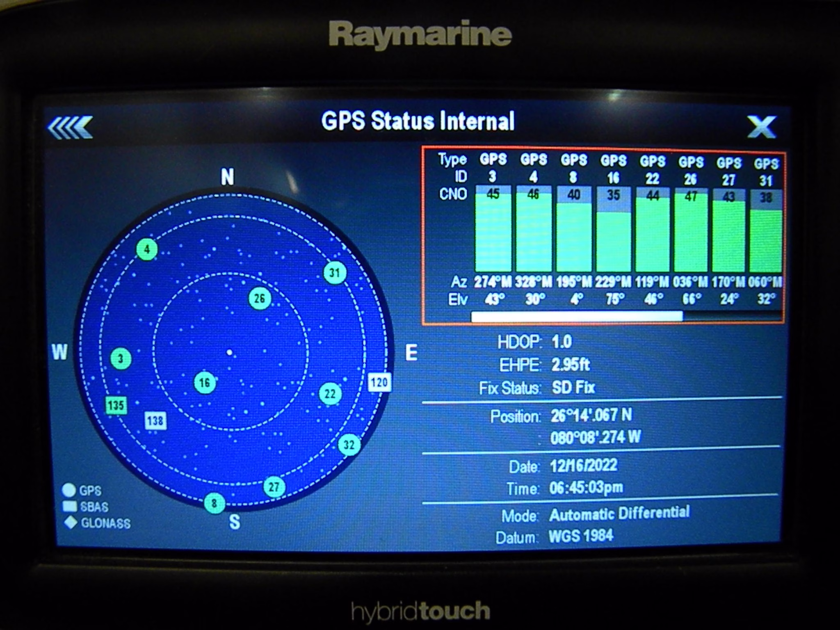Select GPS satellite 8 on sky view

tap(215, 503)
